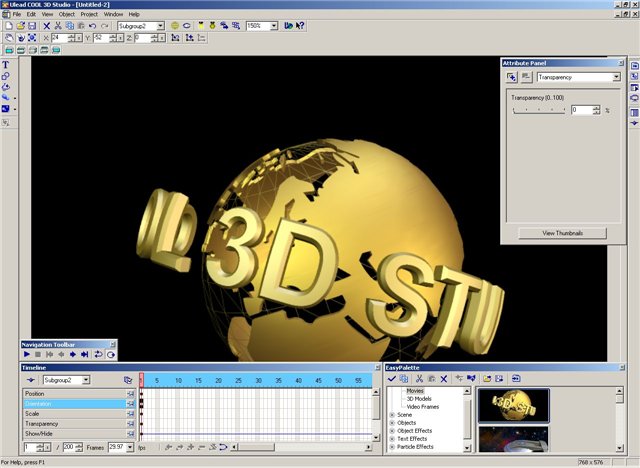Click the context help arrow icon
This screenshot has height=468, width=640.
(x=300, y=26)
